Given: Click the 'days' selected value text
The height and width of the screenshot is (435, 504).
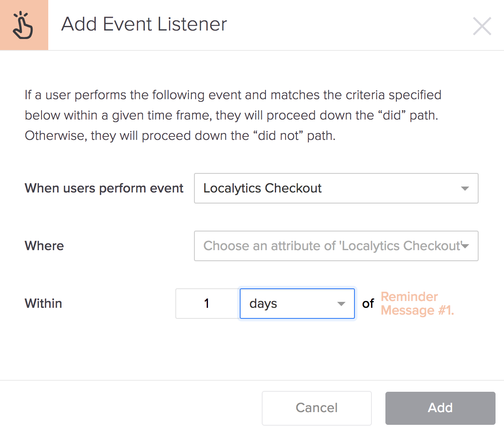Looking at the screenshot, I should [x=263, y=304].
